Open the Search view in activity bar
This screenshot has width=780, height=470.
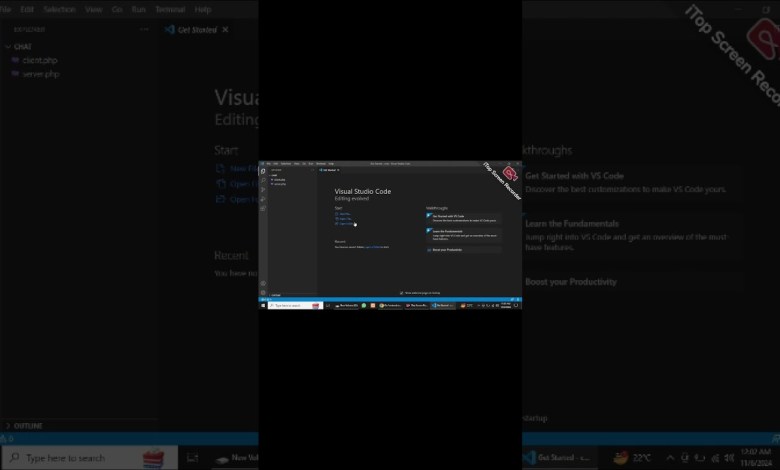[x=263, y=180]
